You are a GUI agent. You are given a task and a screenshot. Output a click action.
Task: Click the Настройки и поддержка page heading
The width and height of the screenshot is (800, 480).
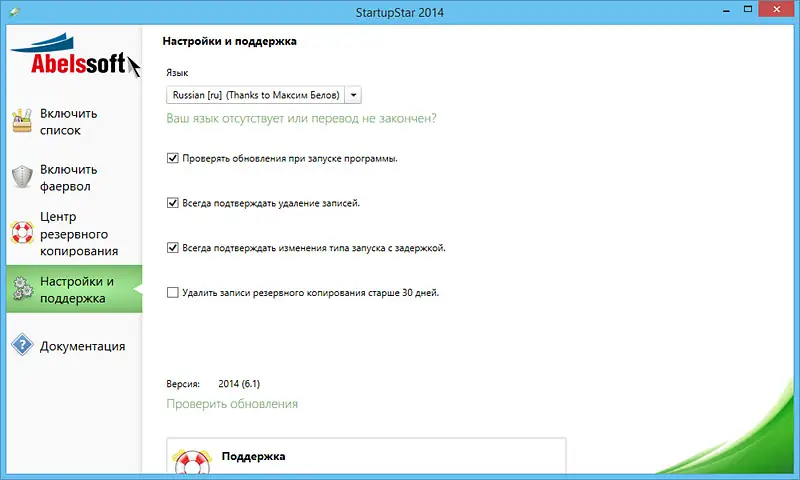click(x=230, y=41)
